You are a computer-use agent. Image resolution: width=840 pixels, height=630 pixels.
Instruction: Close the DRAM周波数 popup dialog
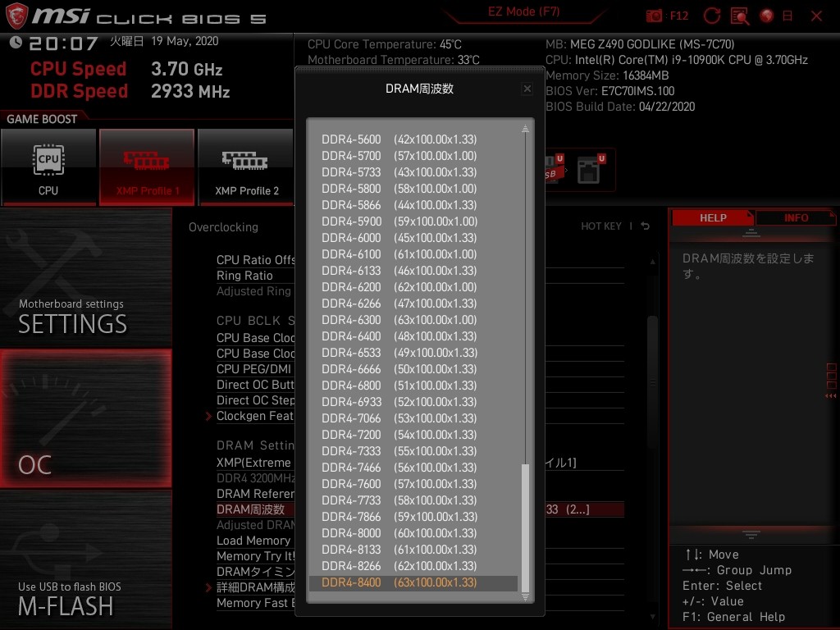(527, 89)
